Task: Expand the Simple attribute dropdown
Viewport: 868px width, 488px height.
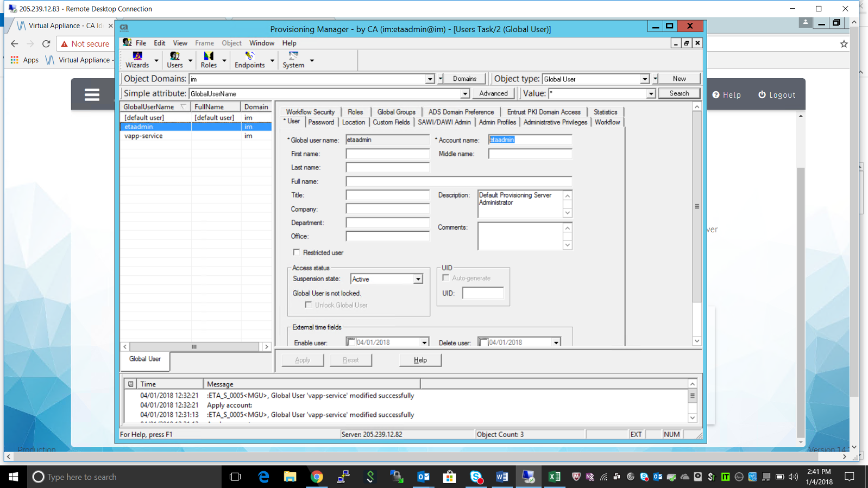Action: [464, 94]
